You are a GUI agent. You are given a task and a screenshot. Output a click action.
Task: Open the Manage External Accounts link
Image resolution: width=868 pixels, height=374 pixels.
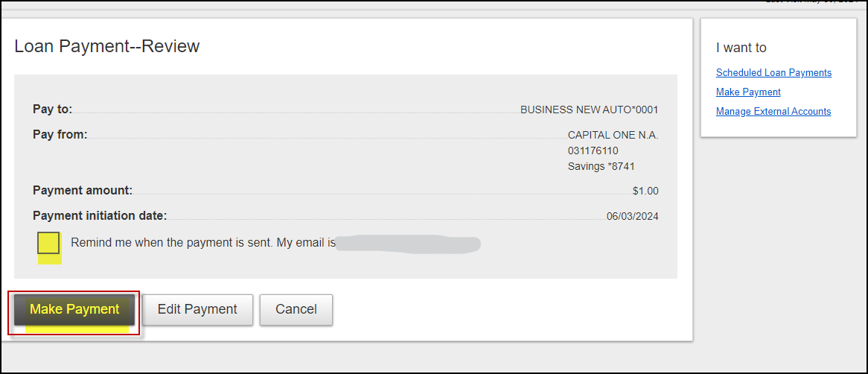pyautogui.click(x=773, y=111)
